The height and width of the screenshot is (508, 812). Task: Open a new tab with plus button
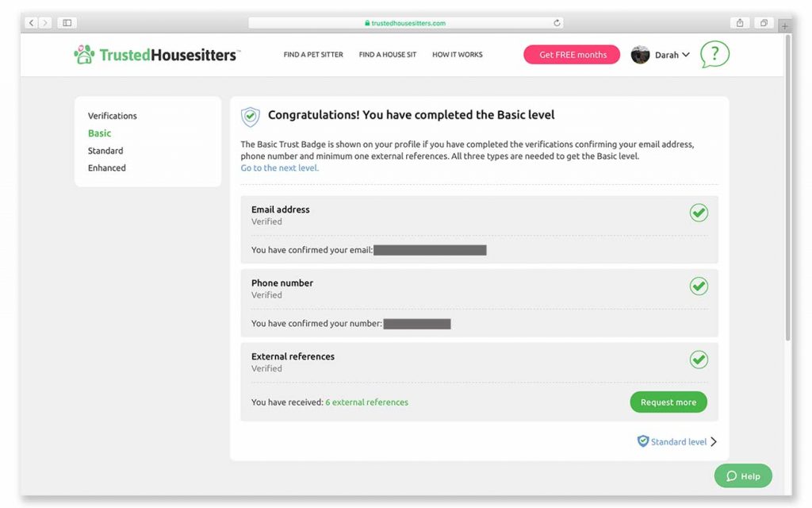(x=784, y=25)
